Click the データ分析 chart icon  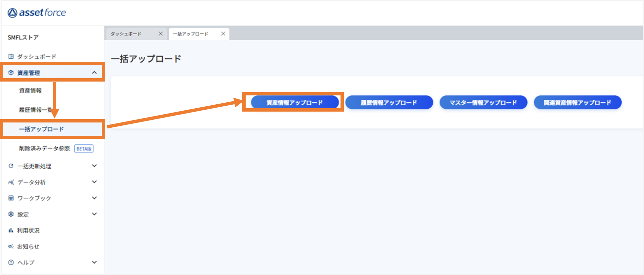(x=11, y=182)
